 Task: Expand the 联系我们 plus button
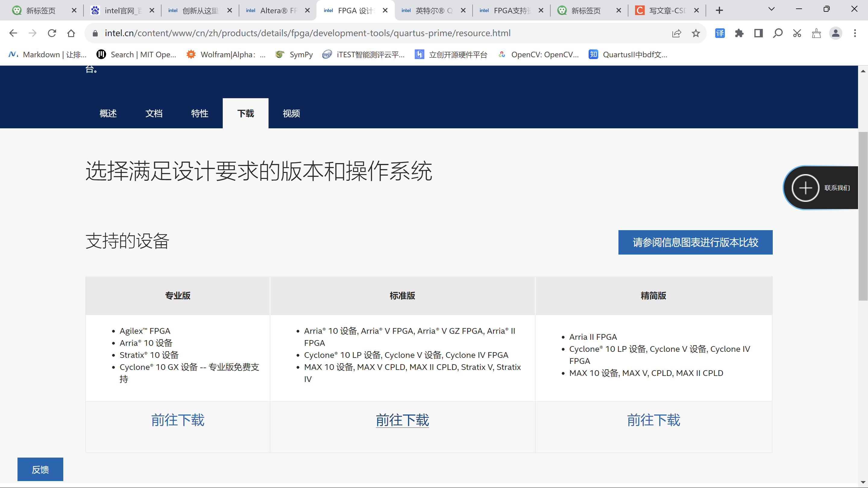coord(805,188)
